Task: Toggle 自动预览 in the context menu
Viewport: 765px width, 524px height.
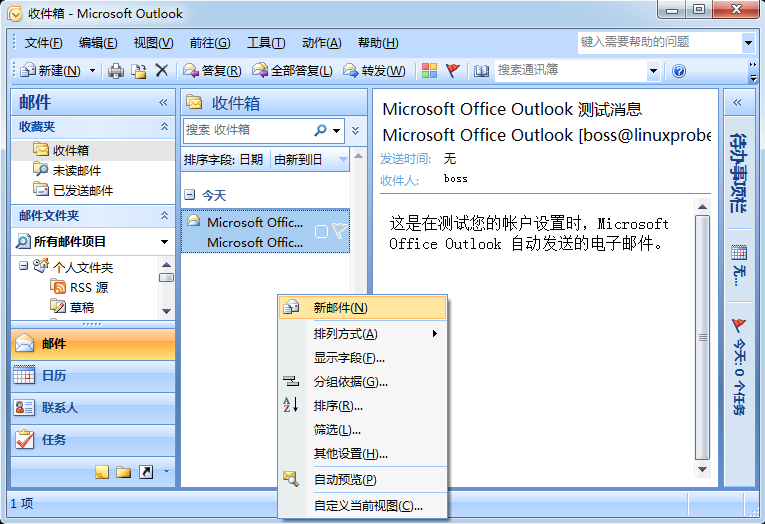Action: 345,479
